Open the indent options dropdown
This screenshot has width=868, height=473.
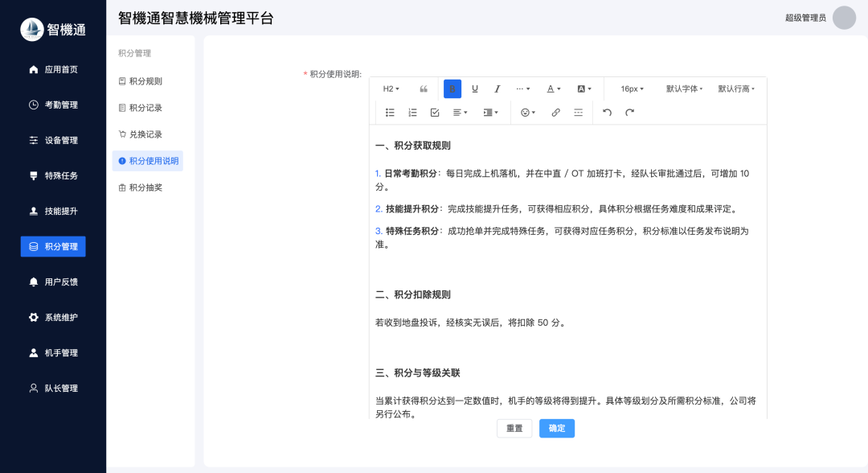(490, 113)
